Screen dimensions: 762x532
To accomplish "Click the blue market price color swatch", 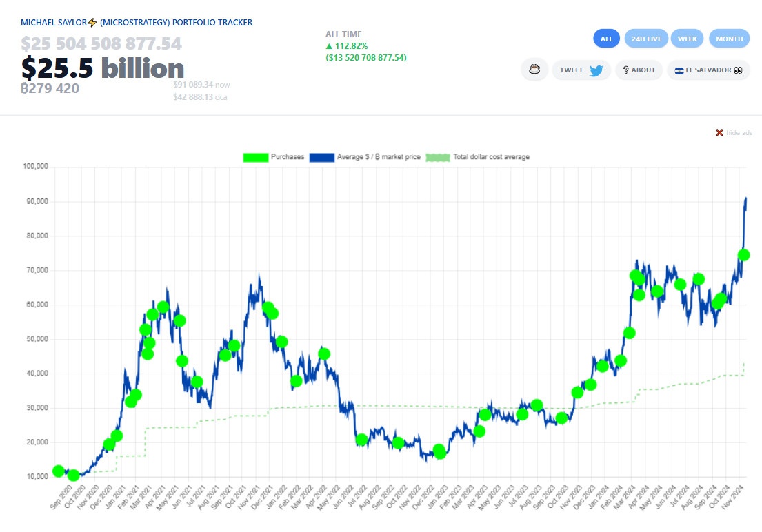I will pyautogui.click(x=322, y=158).
